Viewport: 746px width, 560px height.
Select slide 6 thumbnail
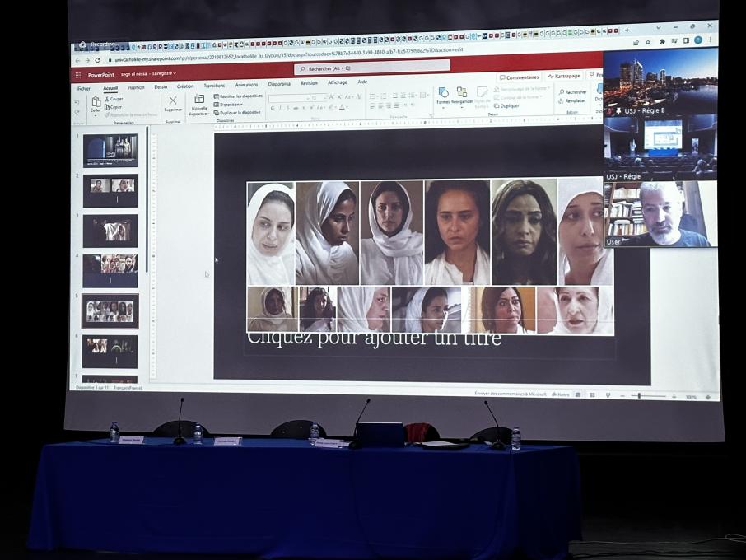coord(110,352)
